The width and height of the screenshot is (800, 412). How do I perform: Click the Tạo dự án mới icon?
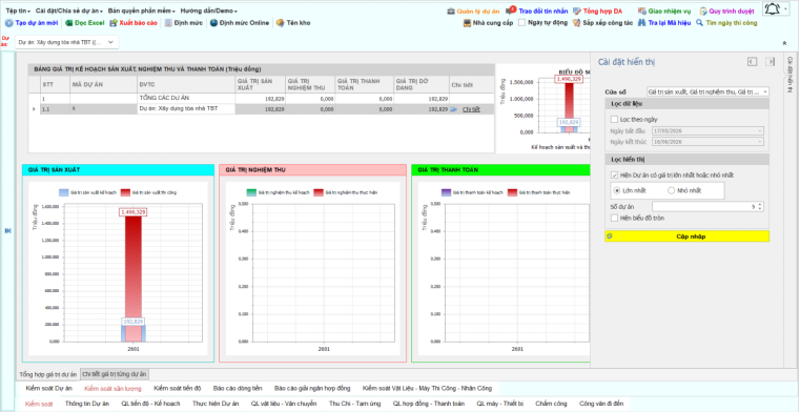(x=9, y=23)
